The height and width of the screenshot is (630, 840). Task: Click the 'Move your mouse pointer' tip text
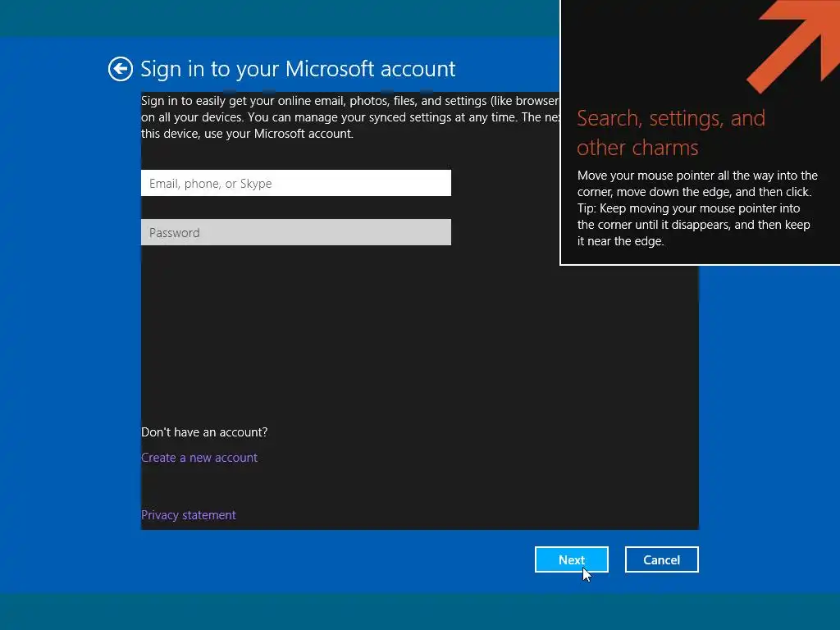pos(697,208)
